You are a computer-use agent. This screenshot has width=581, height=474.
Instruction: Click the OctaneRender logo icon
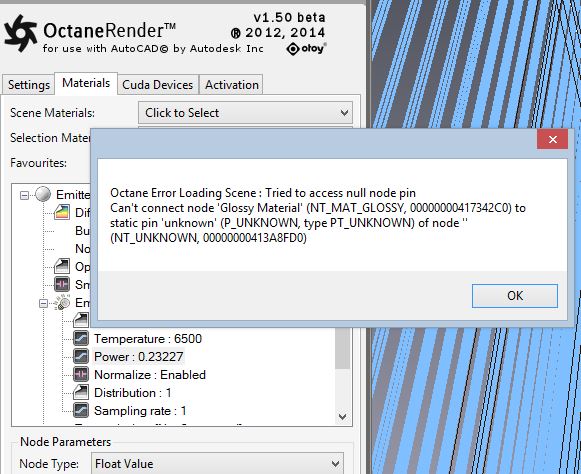20,33
